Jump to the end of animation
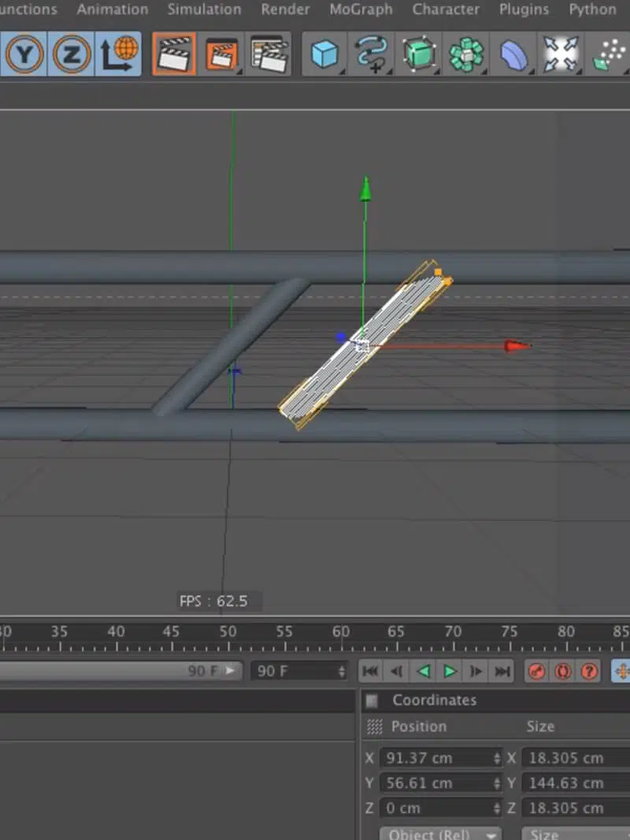 (x=502, y=671)
